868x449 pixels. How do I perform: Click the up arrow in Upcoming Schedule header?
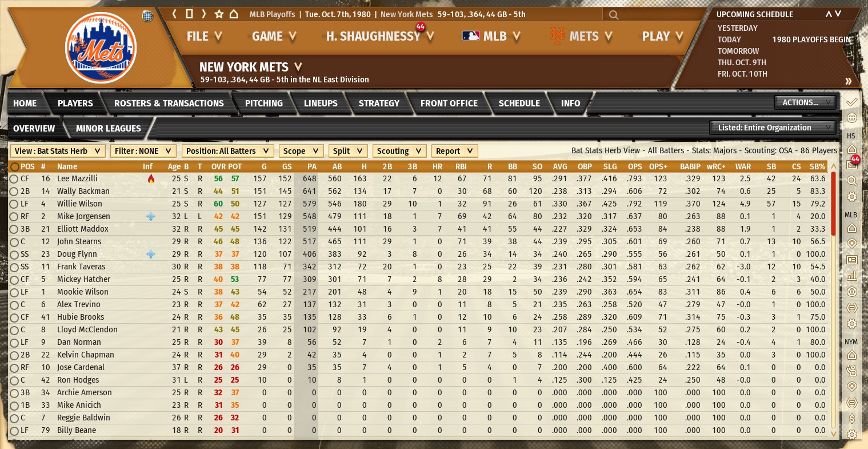[828, 14]
